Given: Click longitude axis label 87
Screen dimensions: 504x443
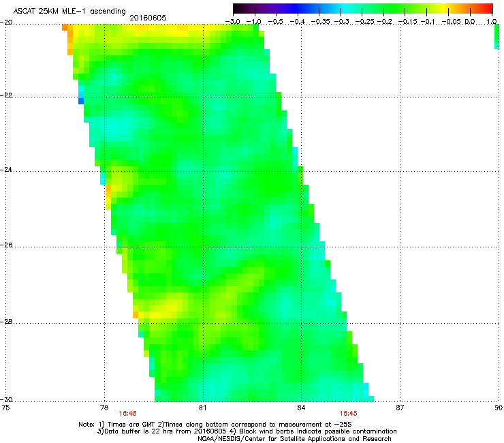Looking at the screenshot, I should 400,408.
